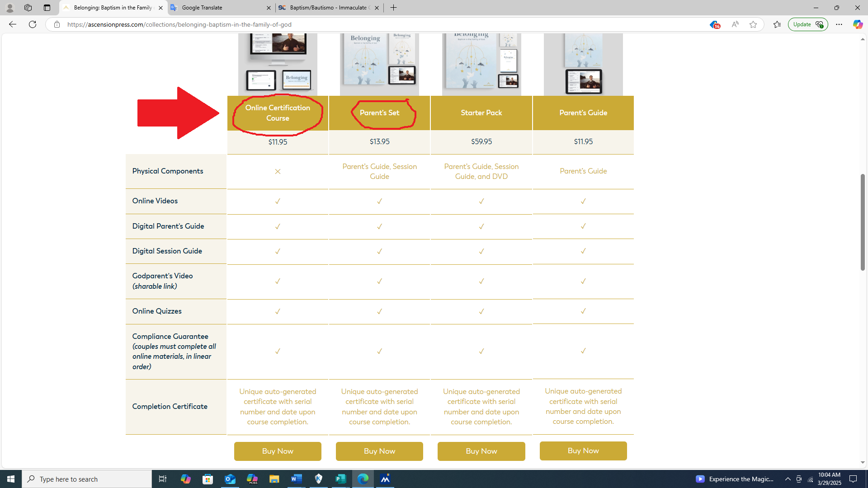Screen dimensions: 868x488
Task: Click the Parent's Guide product image
Action: (583, 64)
